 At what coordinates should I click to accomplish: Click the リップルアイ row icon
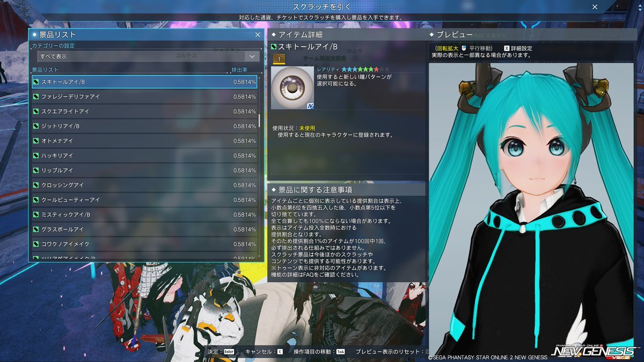(36, 171)
